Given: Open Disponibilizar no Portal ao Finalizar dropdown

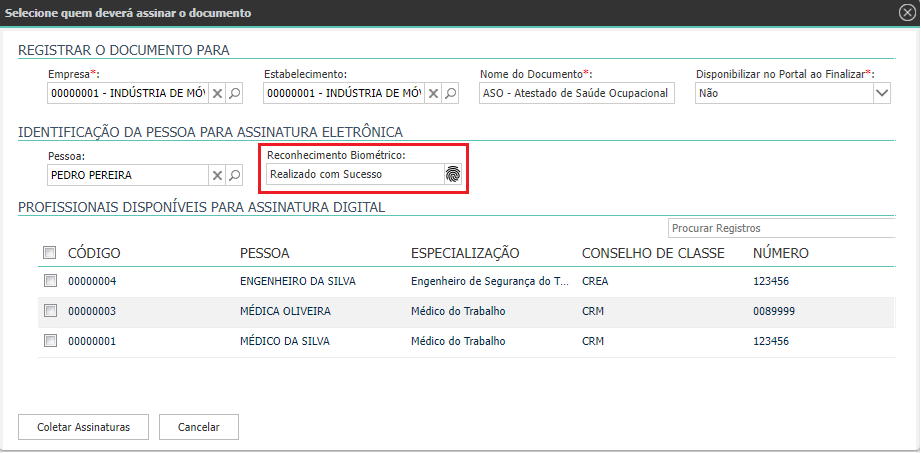Looking at the screenshot, I should pyautogui.click(x=882, y=93).
